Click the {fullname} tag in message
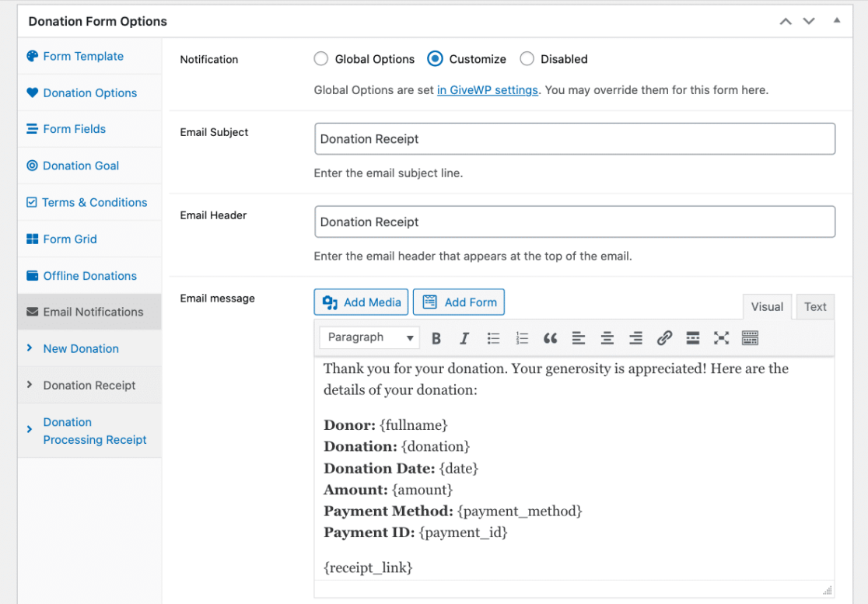 (414, 424)
